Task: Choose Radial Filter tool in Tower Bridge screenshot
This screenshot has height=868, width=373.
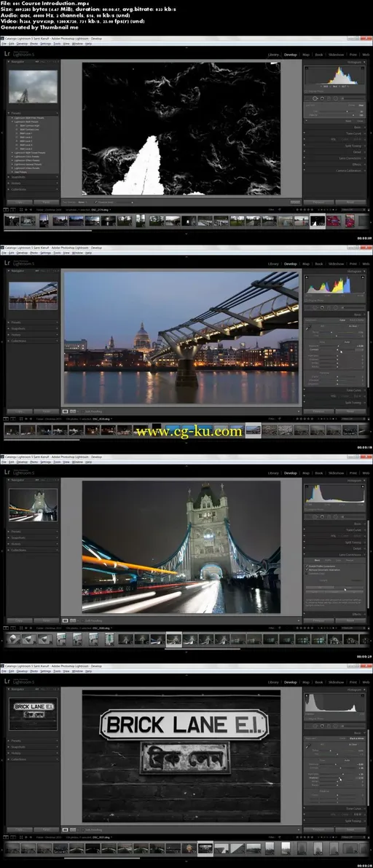Action: coord(335,517)
